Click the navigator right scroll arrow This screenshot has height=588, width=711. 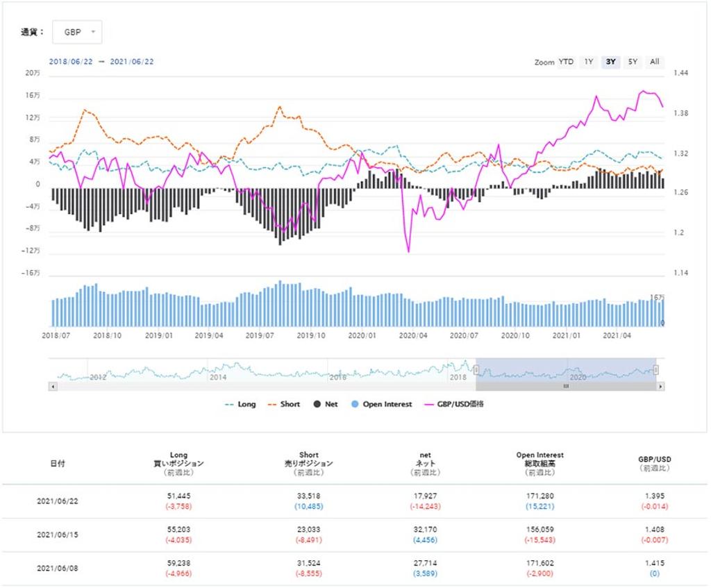[x=660, y=386]
